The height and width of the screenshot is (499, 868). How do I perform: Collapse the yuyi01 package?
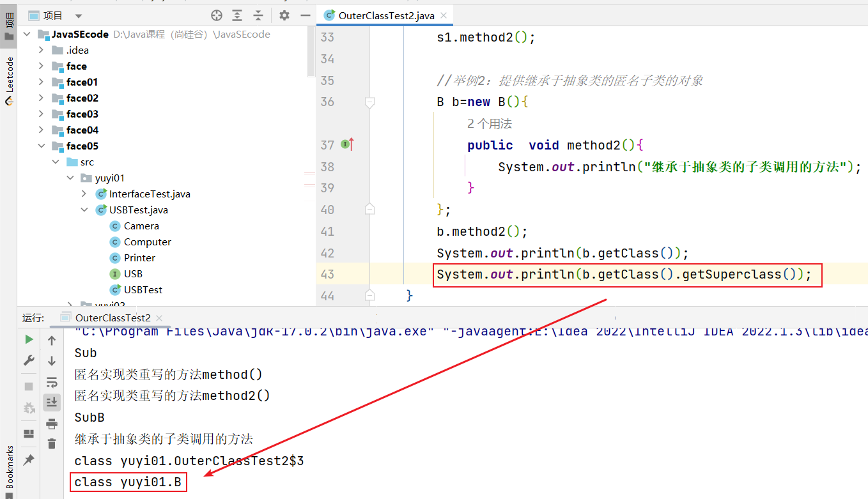[70, 178]
